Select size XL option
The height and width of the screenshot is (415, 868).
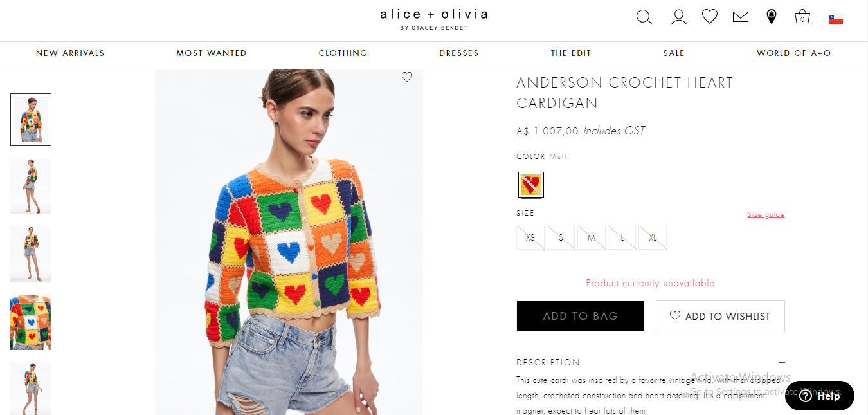[x=653, y=237]
